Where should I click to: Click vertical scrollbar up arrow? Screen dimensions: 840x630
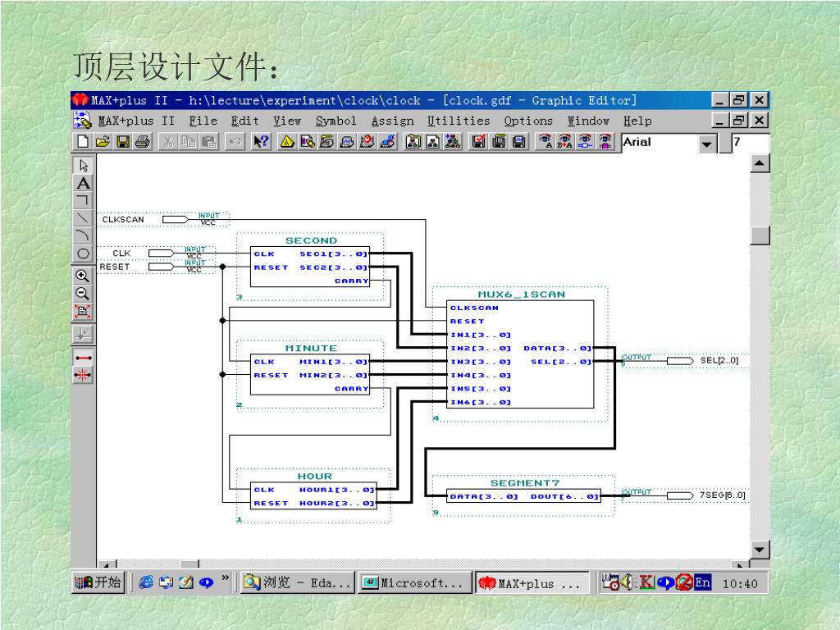pyautogui.click(x=760, y=163)
